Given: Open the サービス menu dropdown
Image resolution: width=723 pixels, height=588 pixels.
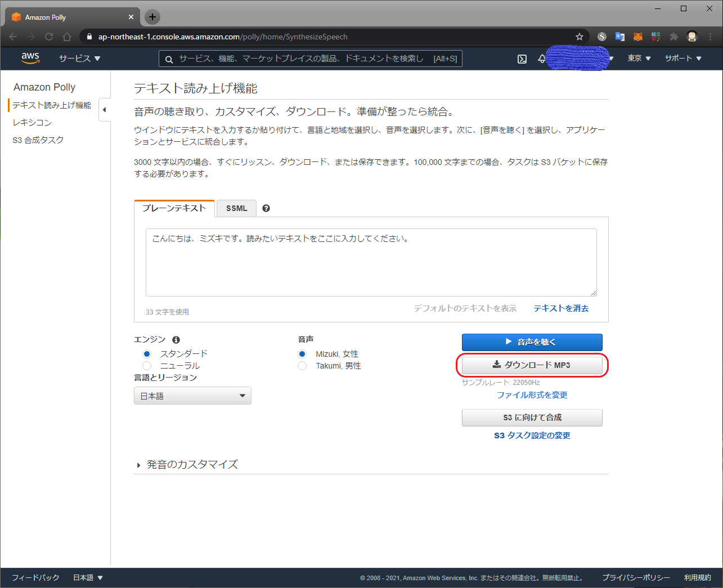Looking at the screenshot, I should pyautogui.click(x=79, y=59).
